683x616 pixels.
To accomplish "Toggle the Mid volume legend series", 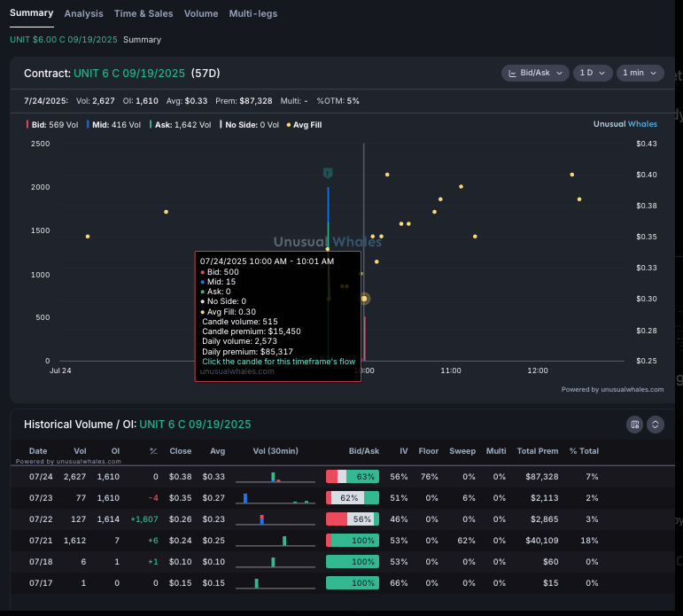I will click(113, 125).
